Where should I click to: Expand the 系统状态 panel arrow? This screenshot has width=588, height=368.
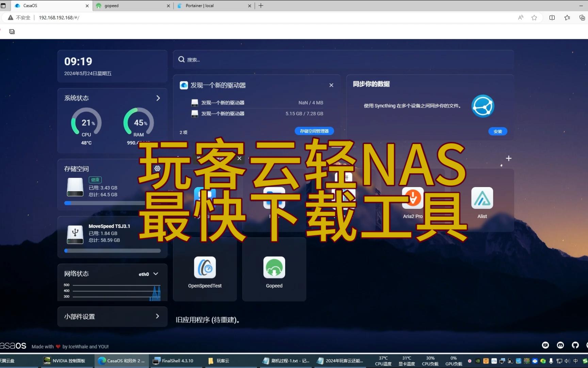pos(158,98)
